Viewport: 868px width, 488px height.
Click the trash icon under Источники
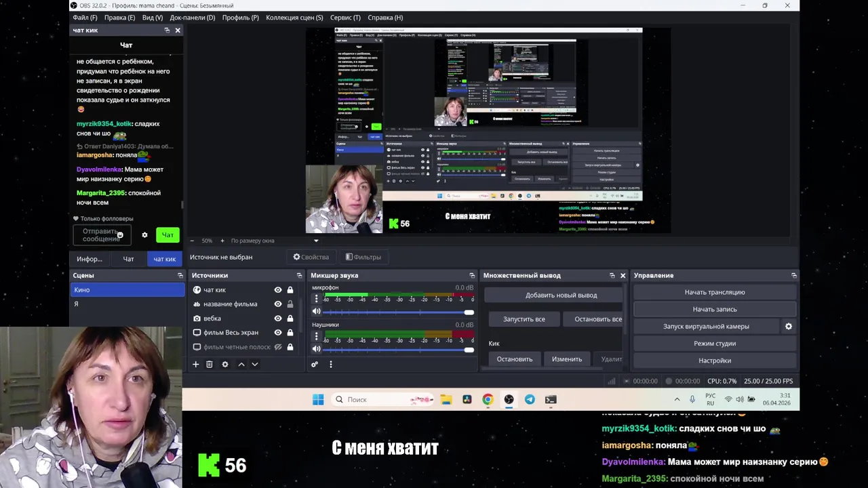210,365
